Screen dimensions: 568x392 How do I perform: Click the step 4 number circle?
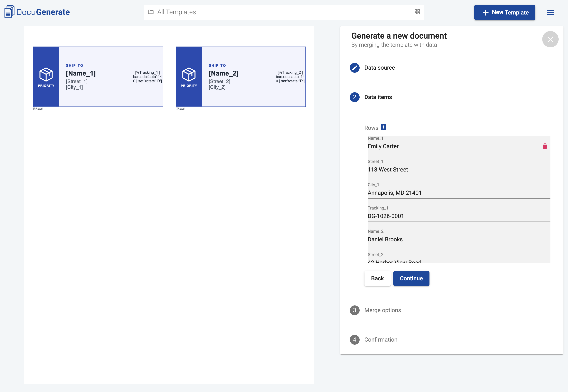click(x=354, y=340)
